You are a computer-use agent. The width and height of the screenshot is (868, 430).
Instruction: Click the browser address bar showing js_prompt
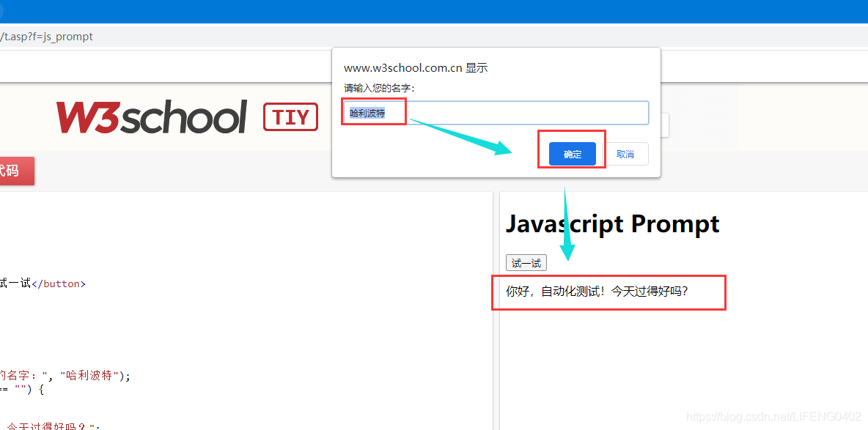434,37
